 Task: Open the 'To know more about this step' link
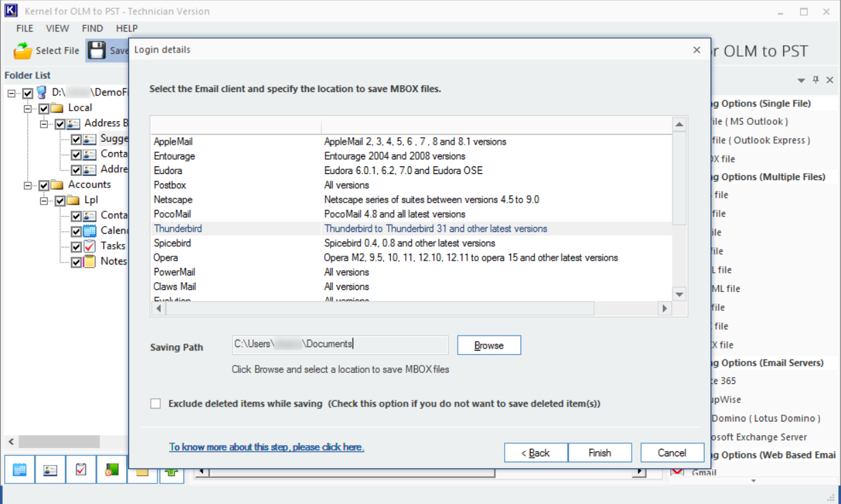267,447
